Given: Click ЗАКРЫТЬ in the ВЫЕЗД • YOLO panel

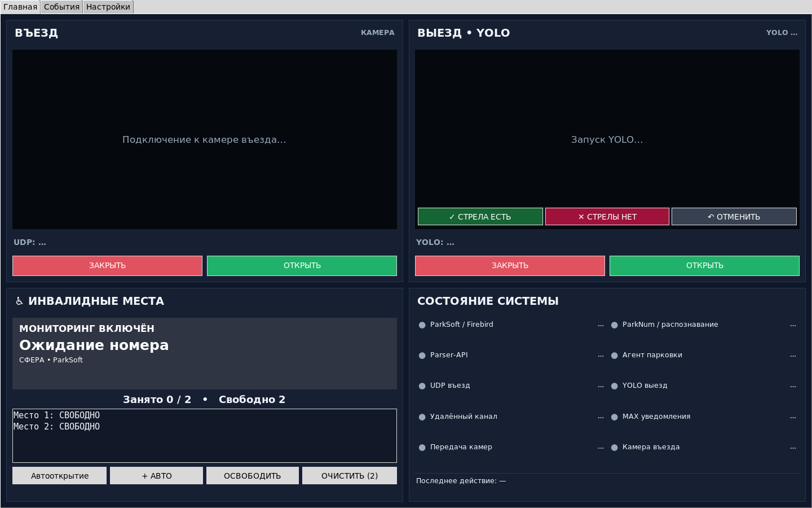Looking at the screenshot, I should coord(510,266).
